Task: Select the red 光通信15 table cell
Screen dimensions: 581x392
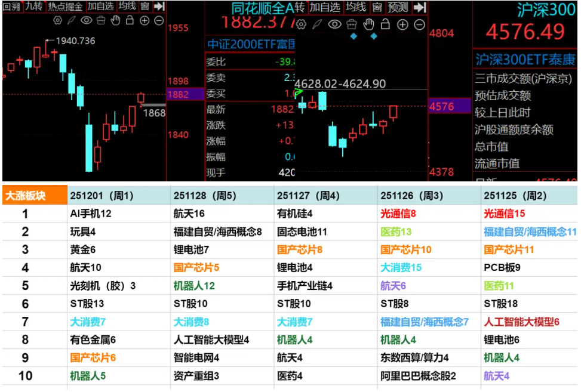Action: click(x=504, y=214)
